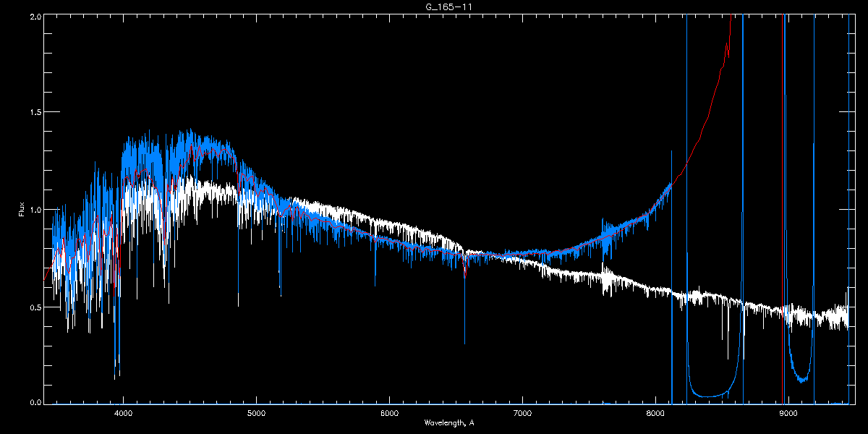This screenshot has width=868, height=434.
Task: Click the Wavelength, A x-axis label
Action: click(448, 422)
